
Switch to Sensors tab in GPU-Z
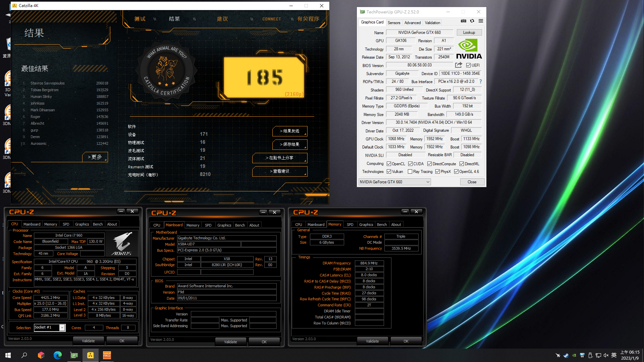pos(394,23)
